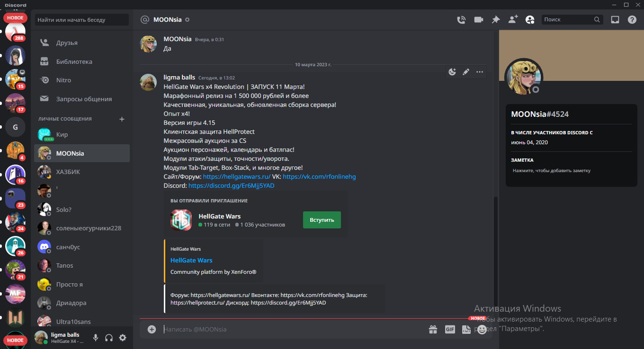Click find or start conversation field
The image size is (644, 349).
click(81, 20)
